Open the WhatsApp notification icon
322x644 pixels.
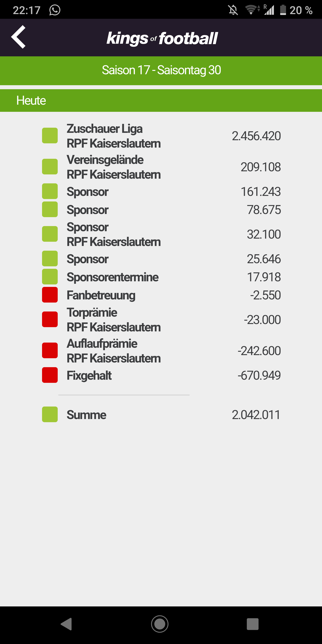pos(55,10)
